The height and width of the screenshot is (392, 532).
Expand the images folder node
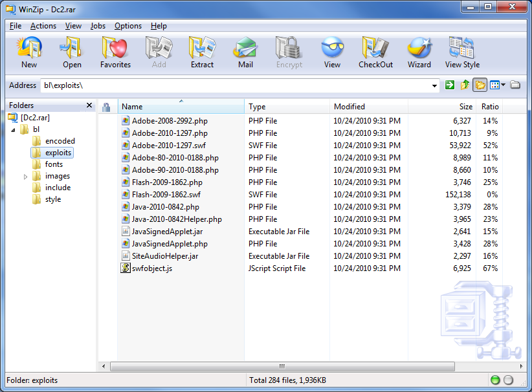click(26, 176)
